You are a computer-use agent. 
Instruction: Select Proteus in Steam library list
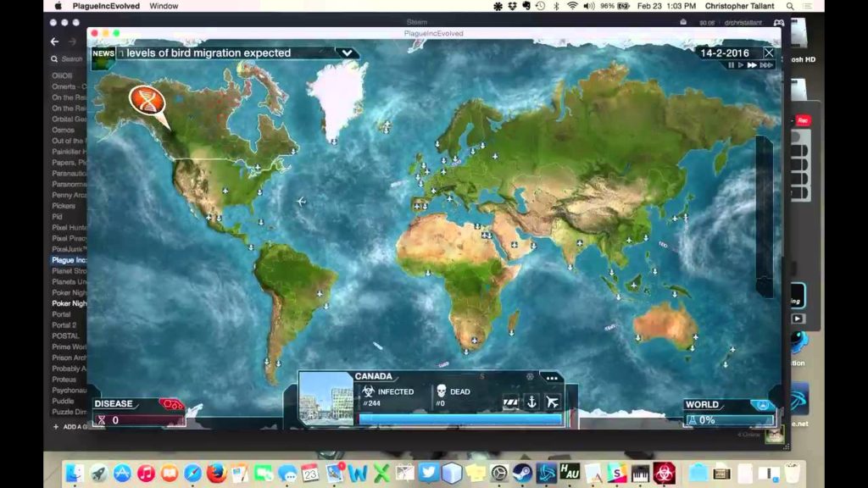pos(64,380)
